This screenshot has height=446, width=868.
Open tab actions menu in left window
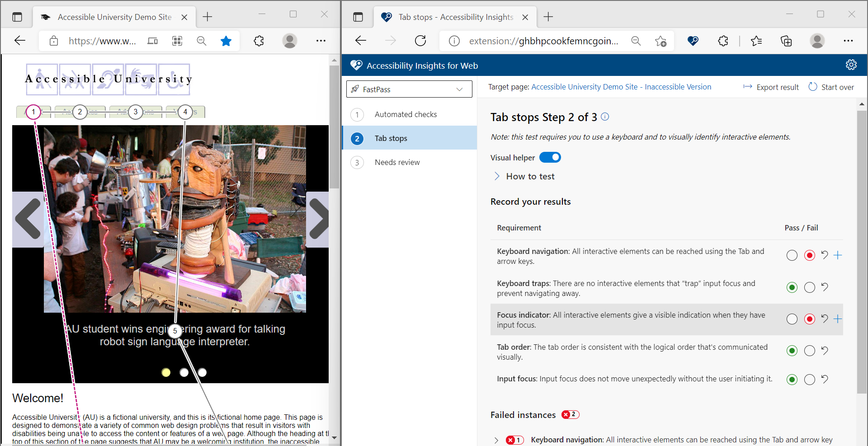(x=17, y=17)
